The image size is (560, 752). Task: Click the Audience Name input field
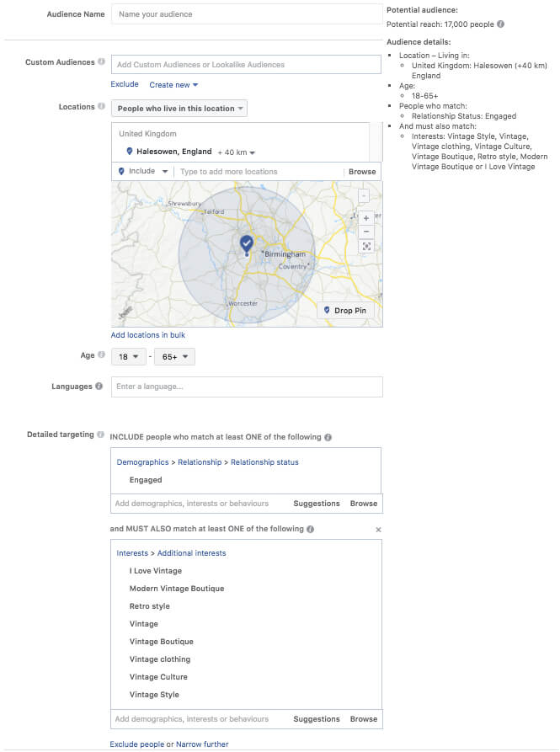click(247, 14)
